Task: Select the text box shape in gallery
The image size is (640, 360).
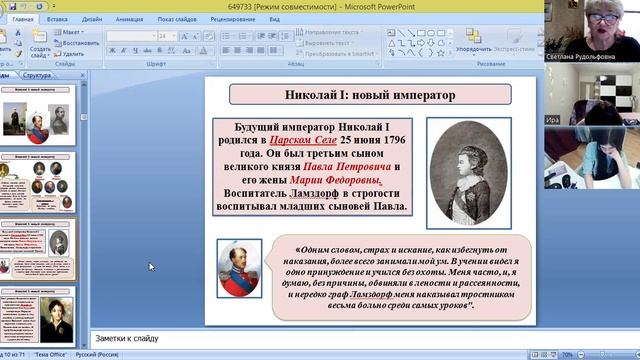Action: (x=391, y=33)
